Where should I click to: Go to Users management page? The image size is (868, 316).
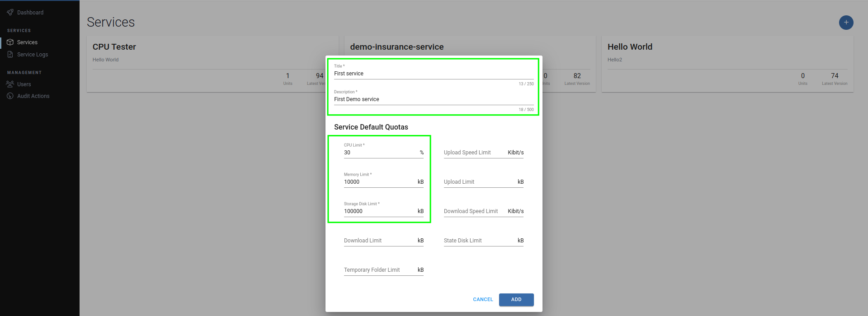24,84
